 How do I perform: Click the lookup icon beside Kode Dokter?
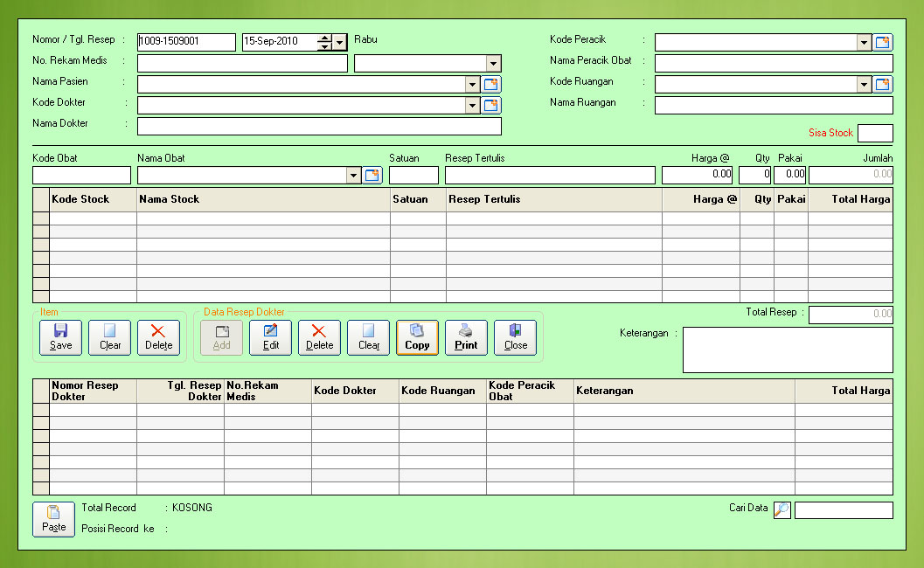(x=491, y=106)
